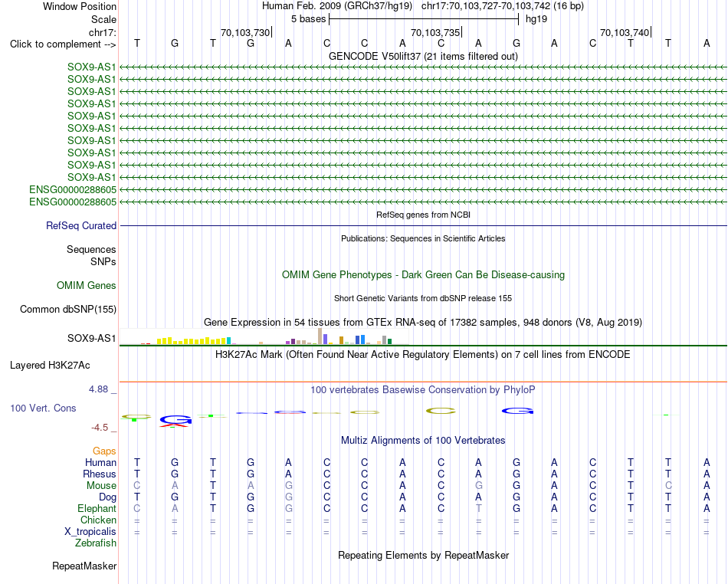The height and width of the screenshot is (584, 728).
Task: Click the X_tropicalis alignment row label
Action: point(90,532)
